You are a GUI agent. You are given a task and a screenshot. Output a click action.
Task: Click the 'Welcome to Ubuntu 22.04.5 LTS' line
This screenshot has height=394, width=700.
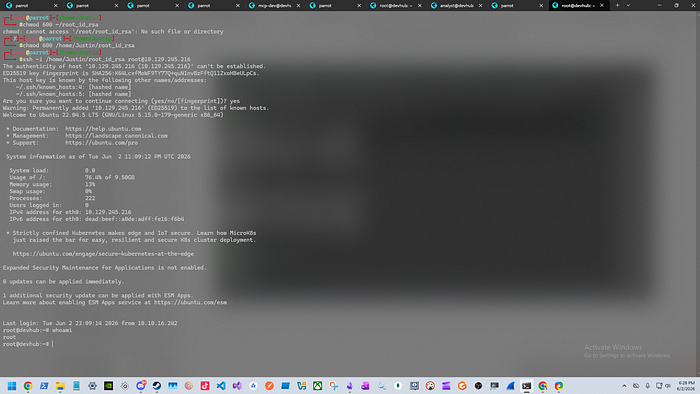pyautogui.click(x=113, y=115)
